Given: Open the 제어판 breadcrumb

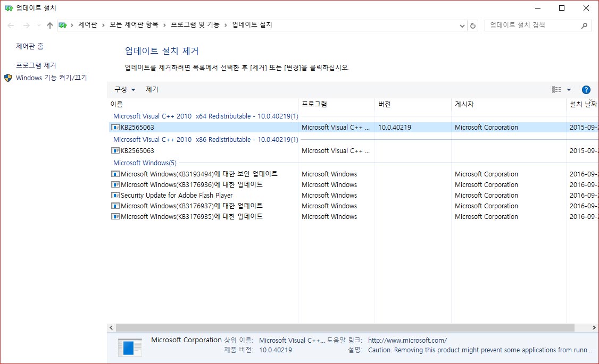Looking at the screenshot, I should (87, 25).
